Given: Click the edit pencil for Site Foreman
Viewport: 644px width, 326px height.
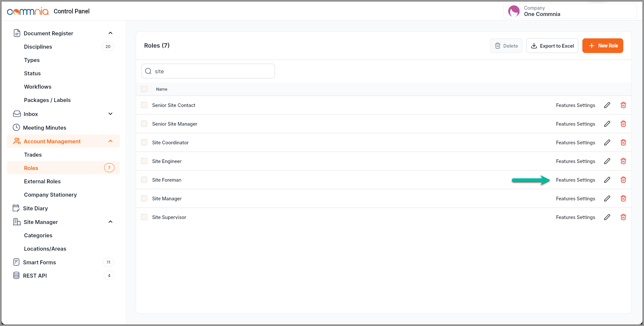Looking at the screenshot, I should click(607, 180).
